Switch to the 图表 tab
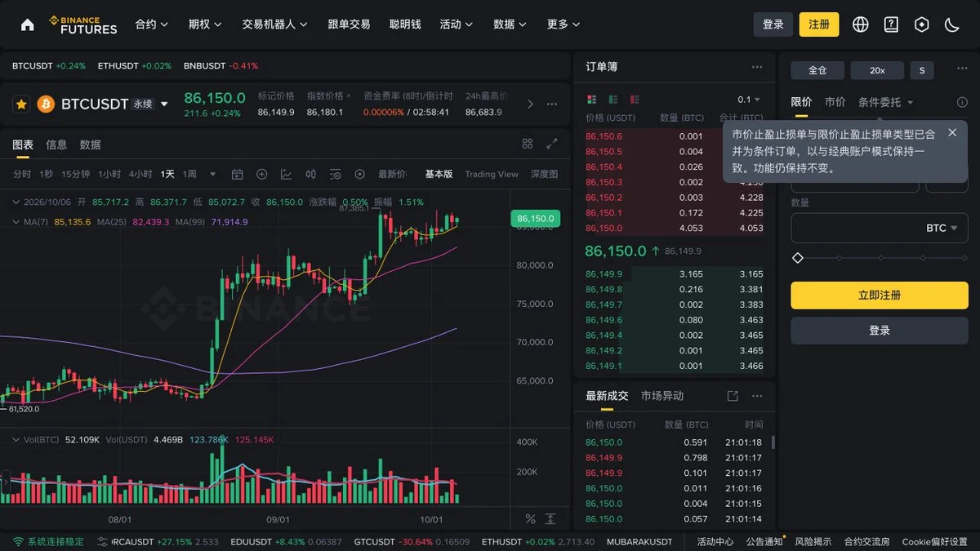The width and height of the screenshot is (980, 551). click(23, 144)
